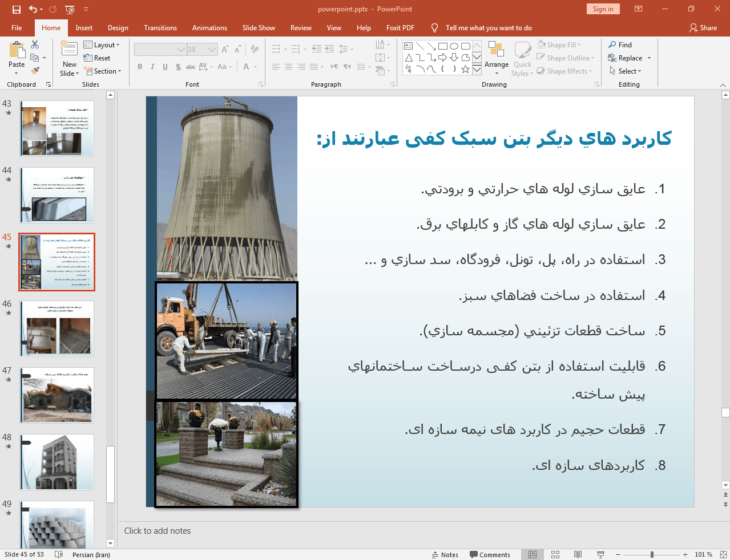Open the Section dropdown

pyautogui.click(x=103, y=71)
